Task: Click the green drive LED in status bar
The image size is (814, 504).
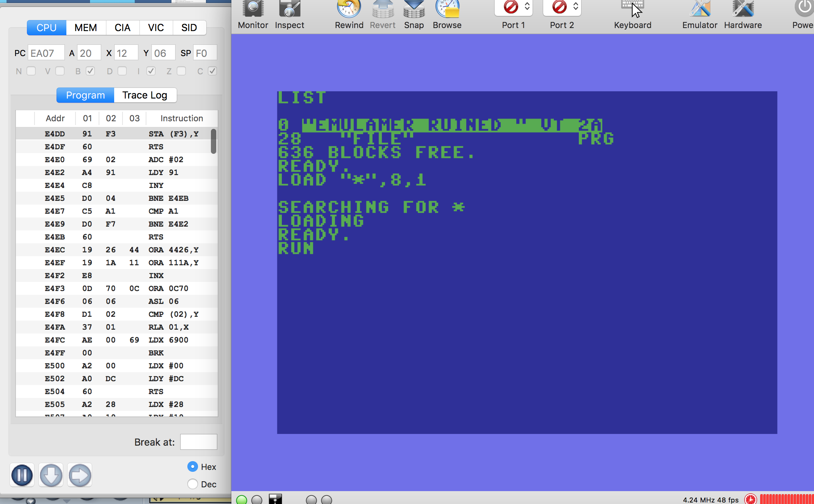Action: coord(242,499)
